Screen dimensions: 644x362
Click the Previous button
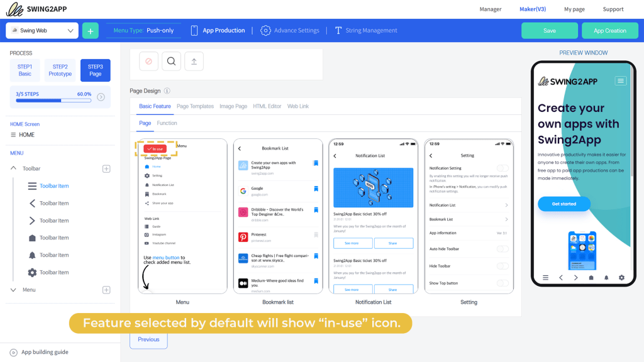(148, 340)
